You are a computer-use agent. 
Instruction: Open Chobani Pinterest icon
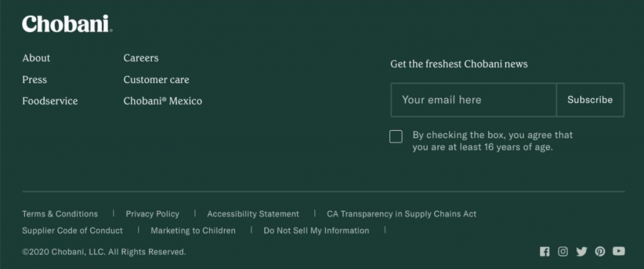[x=600, y=252]
